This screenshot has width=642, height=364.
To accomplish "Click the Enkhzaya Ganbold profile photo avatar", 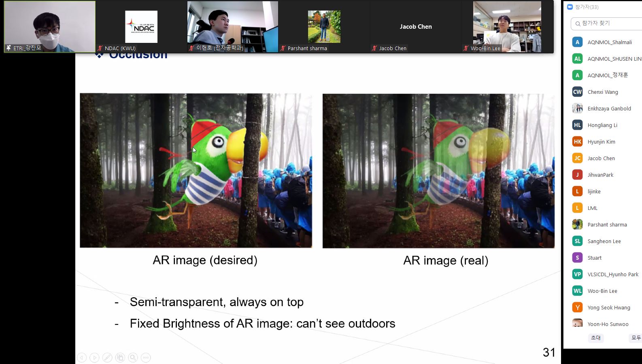I will pyautogui.click(x=577, y=108).
